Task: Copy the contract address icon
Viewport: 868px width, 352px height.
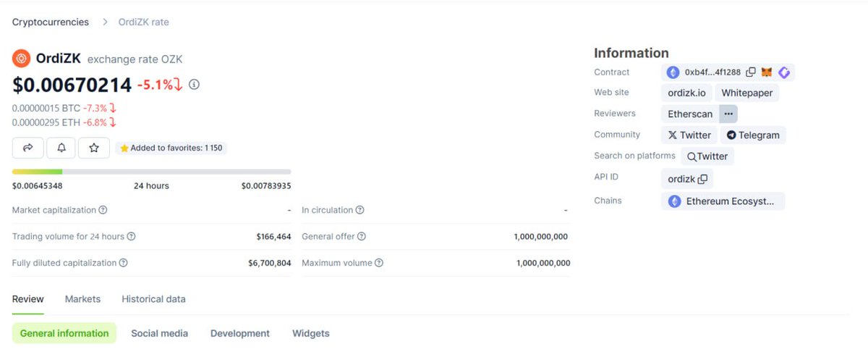Action: [x=750, y=72]
